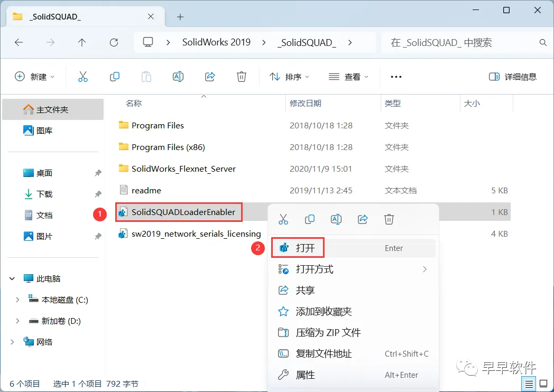554x392 pixels.
Task: Click the search magnifier icon
Action: 543,43
